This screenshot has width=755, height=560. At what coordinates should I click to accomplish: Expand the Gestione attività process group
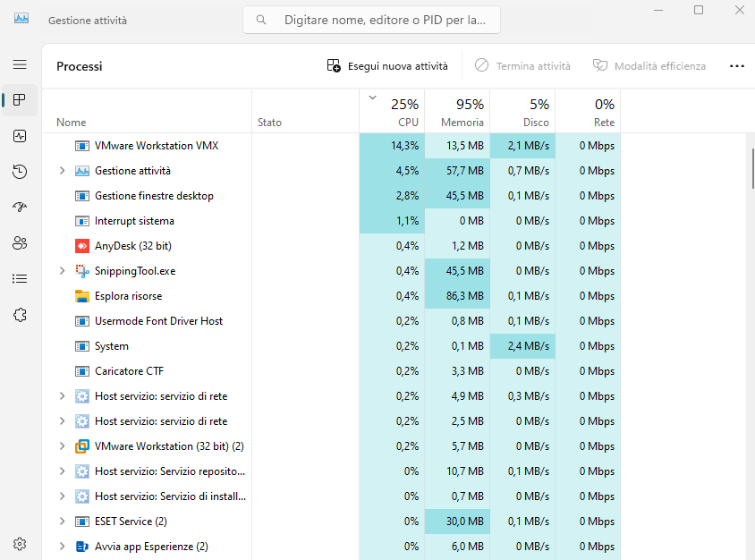(x=62, y=171)
